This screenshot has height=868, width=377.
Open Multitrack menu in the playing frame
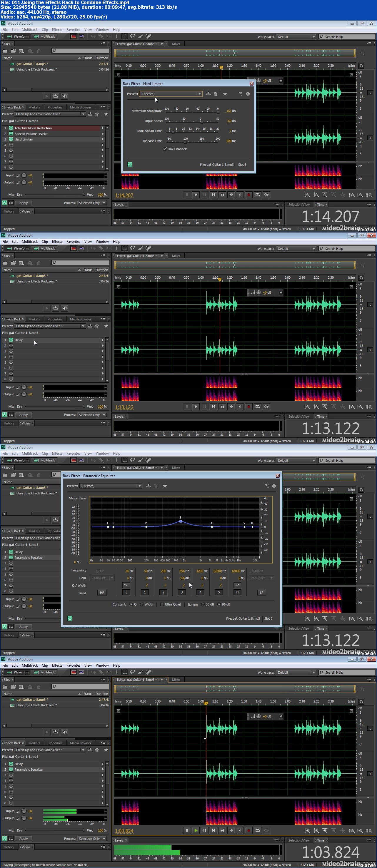pyautogui.click(x=30, y=665)
